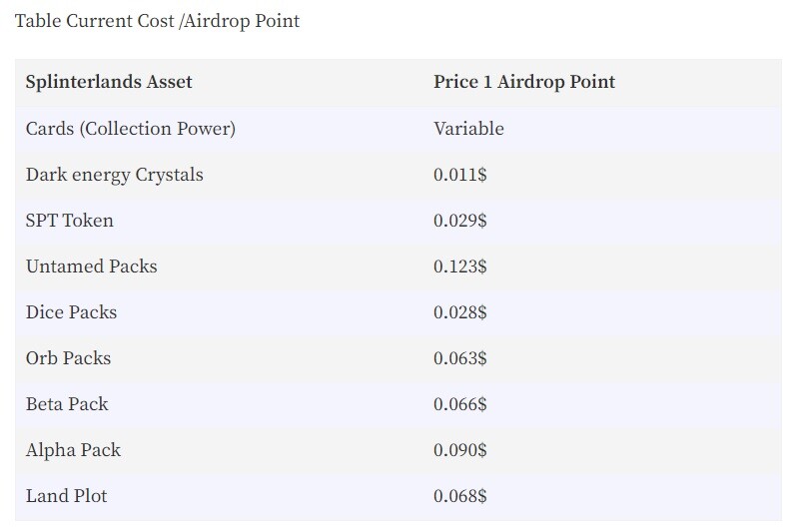This screenshot has height=532, width=791.
Task: Select the 'Dark energy Crystals' row
Action: 398,175
